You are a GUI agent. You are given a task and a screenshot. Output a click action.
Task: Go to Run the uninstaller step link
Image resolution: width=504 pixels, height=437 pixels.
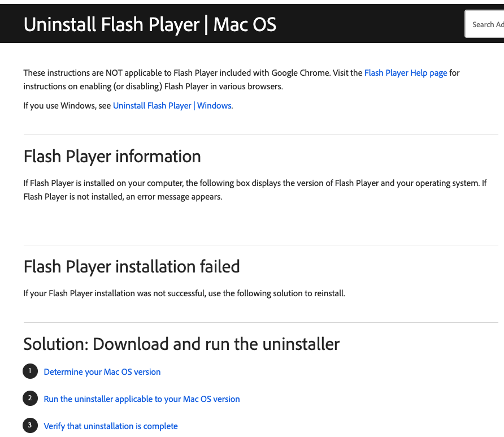142,399
